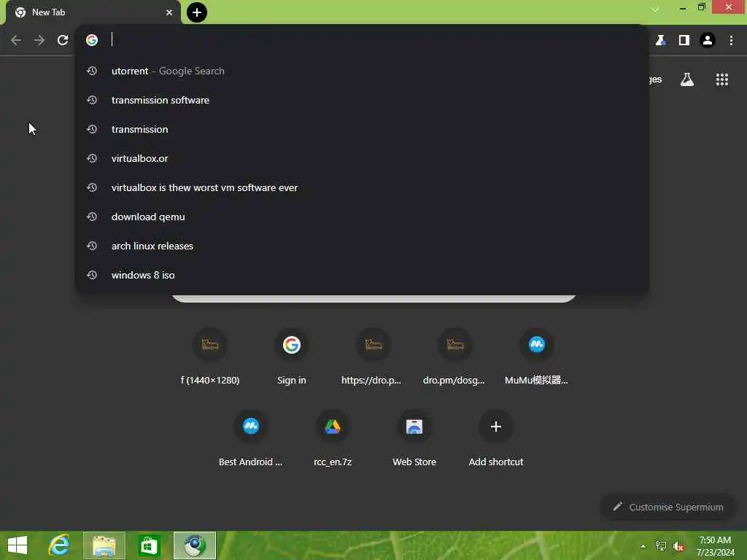Open the rcc_en.7z Drive shortcut
The width and height of the screenshot is (747, 560).
coord(333,438)
